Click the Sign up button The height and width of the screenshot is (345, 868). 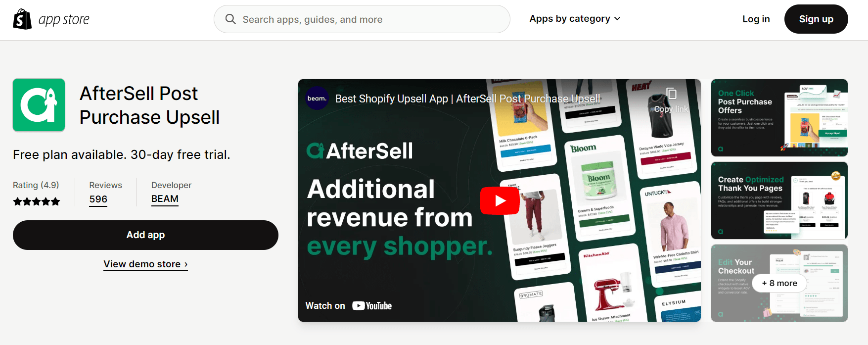[816, 19]
